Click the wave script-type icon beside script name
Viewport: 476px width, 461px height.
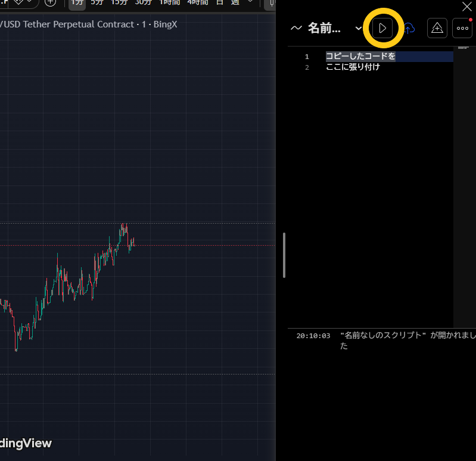[296, 28]
